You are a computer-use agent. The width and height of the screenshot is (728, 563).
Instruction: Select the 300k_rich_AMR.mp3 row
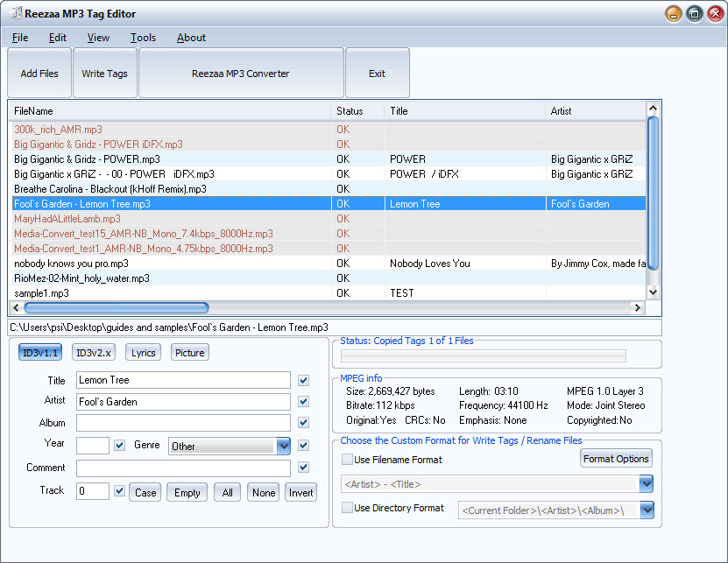pos(328,130)
